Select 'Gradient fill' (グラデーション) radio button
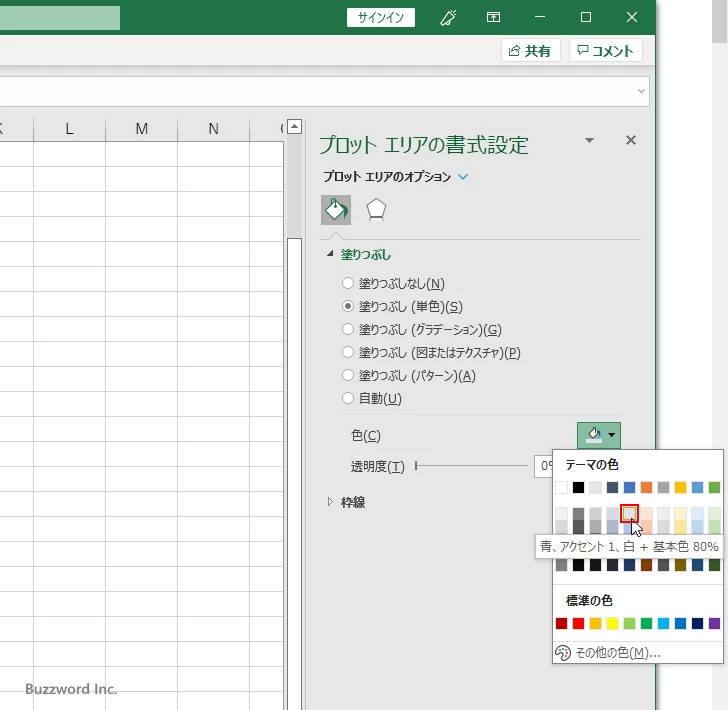 click(348, 329)
